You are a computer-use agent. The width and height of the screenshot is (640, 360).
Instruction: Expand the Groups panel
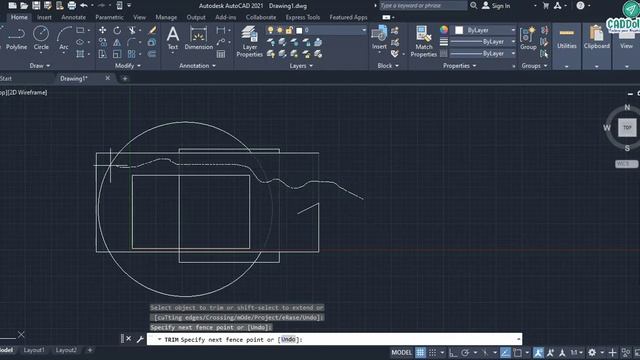(x=534, y=65)
